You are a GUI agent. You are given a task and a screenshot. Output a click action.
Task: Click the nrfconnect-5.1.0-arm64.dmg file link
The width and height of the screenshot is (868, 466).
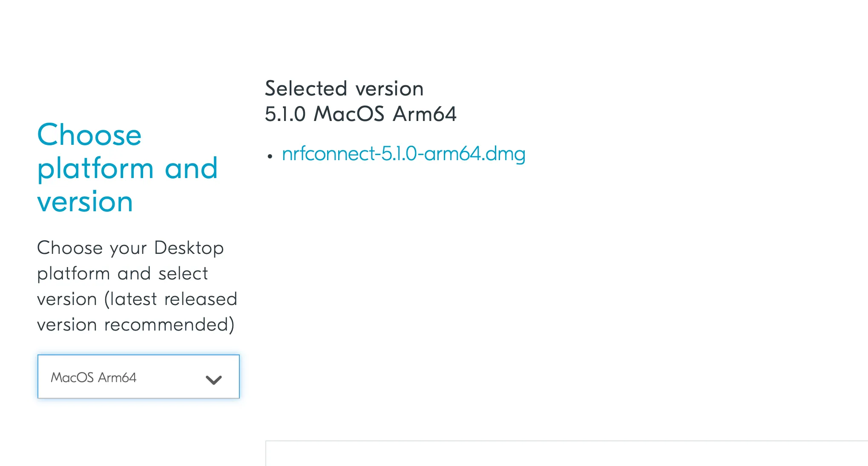[x=404, y=155]
